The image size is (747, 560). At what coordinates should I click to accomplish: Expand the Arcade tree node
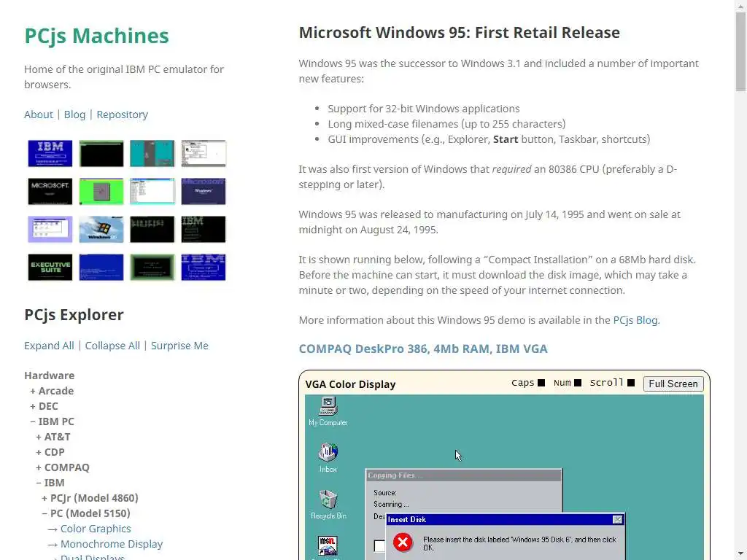(x=52, y=391)
